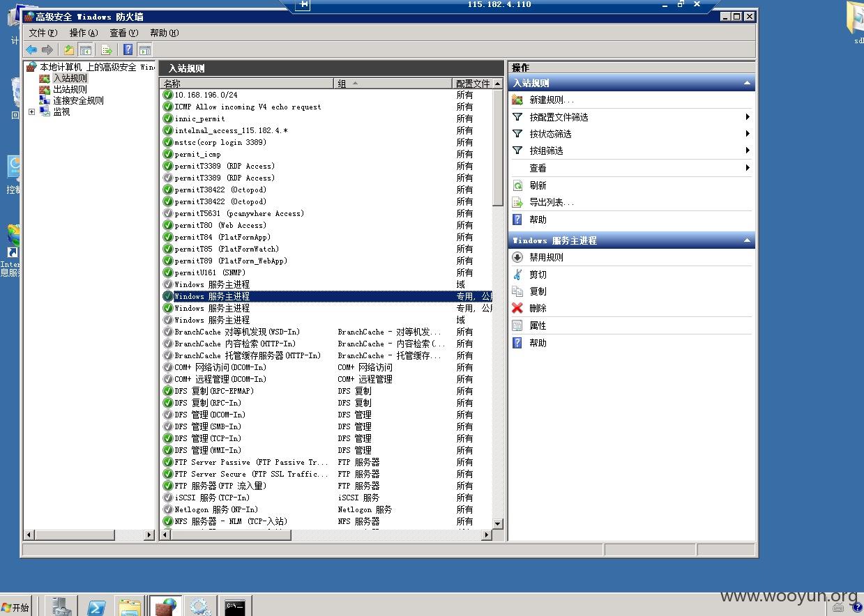The width and height of the screenshot is (864, 616).
Task: Click the rules list vertical scrollbar up arrow
Action: [x=497, y=84]
